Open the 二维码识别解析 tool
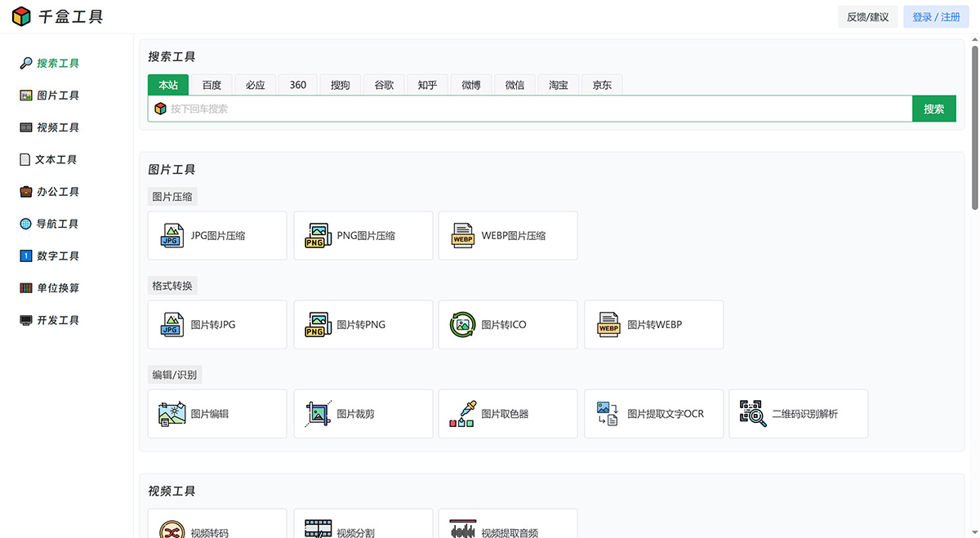Viewport: 980px width, 538px height. tap(798, 414)
